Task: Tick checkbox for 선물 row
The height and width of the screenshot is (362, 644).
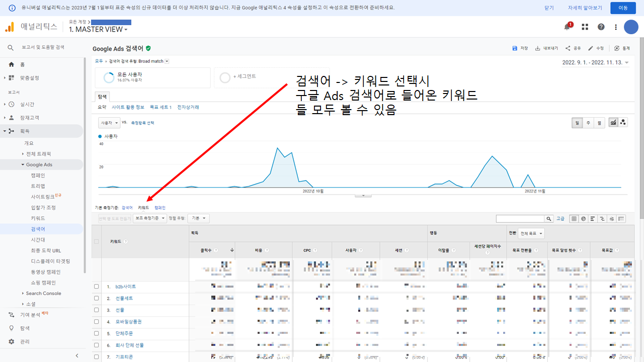Action: point(97,310)
